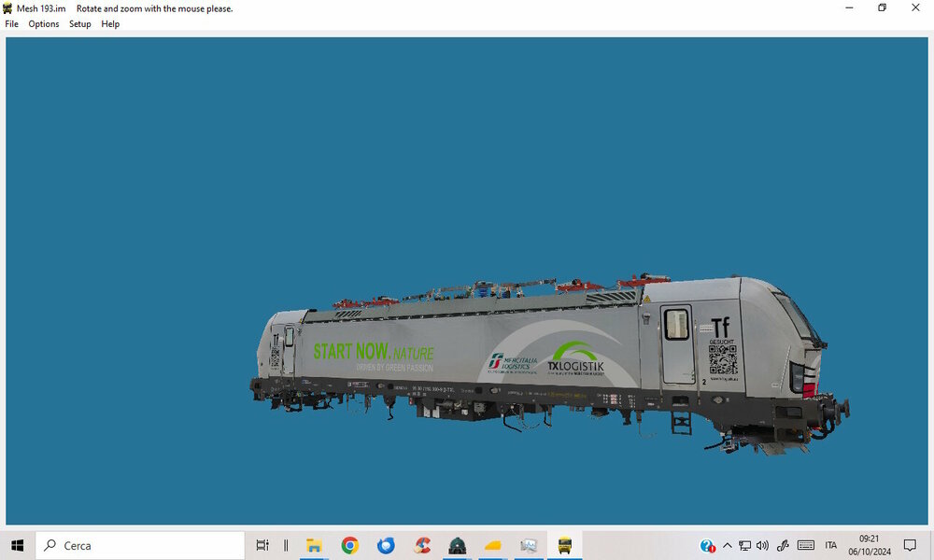Open the dark dome-shaped app in taskbar
The width and height of the screenshot is (934, 560).
[x=458, y=545]
